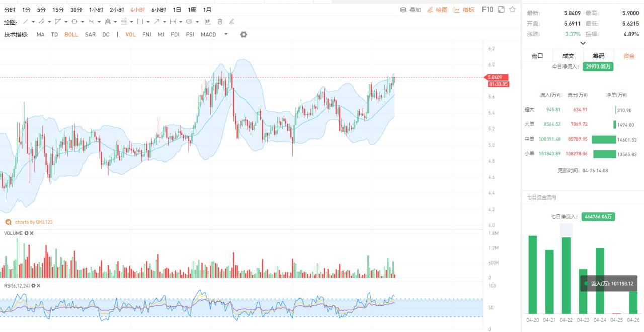Toggle the BOLL indicator
Image resolution: width=644 pixels, height=332 pixels.
click(71, 35)
